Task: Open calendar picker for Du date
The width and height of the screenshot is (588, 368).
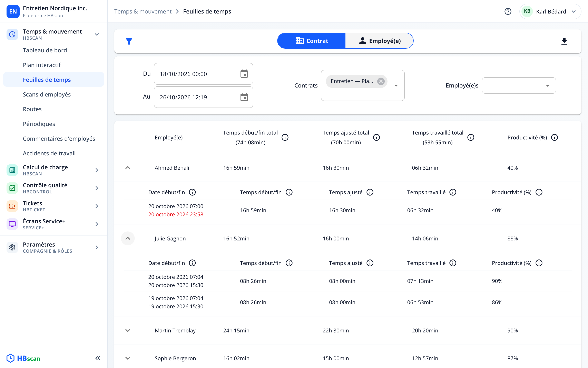Action: point(244,74)
